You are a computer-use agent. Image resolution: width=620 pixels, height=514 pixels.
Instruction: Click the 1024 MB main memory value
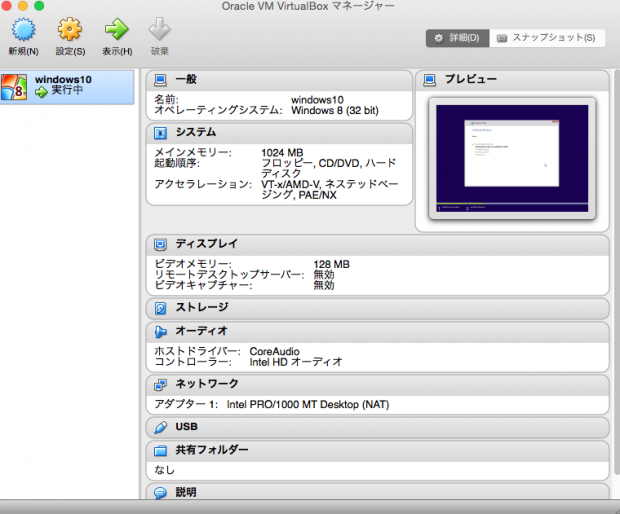pyautogui.click(x=282, y=153)
